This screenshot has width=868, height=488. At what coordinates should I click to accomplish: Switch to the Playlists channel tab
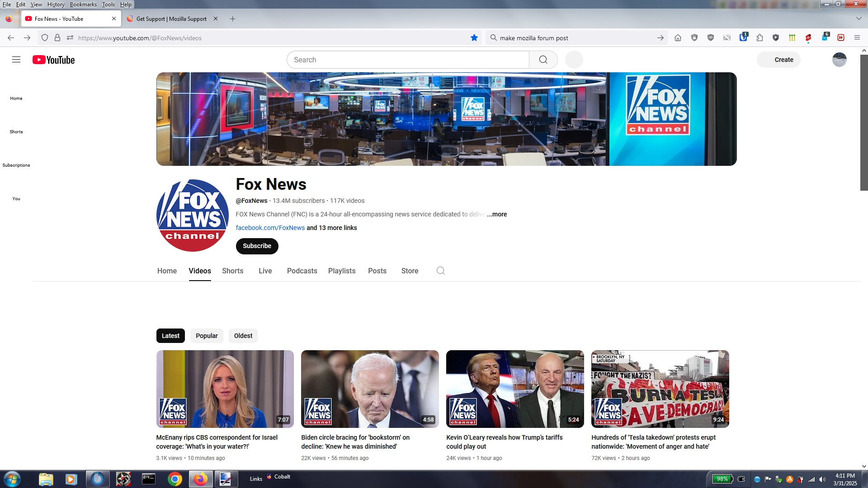(x=341, y=271)
